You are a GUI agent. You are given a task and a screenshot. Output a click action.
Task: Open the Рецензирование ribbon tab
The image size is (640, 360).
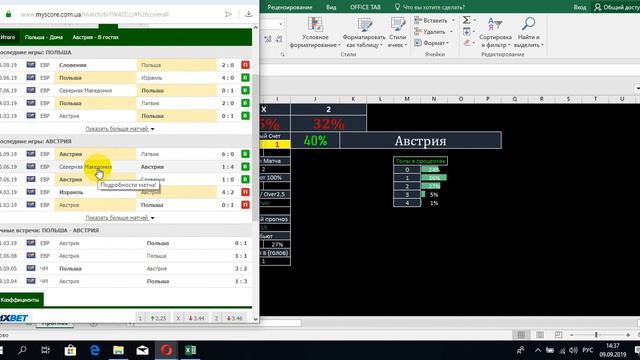pyautogui.click(x=290, y=7)
